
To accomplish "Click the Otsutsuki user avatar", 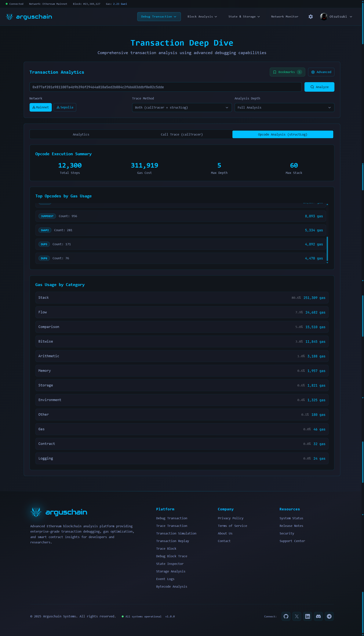I will coord(324,17).
